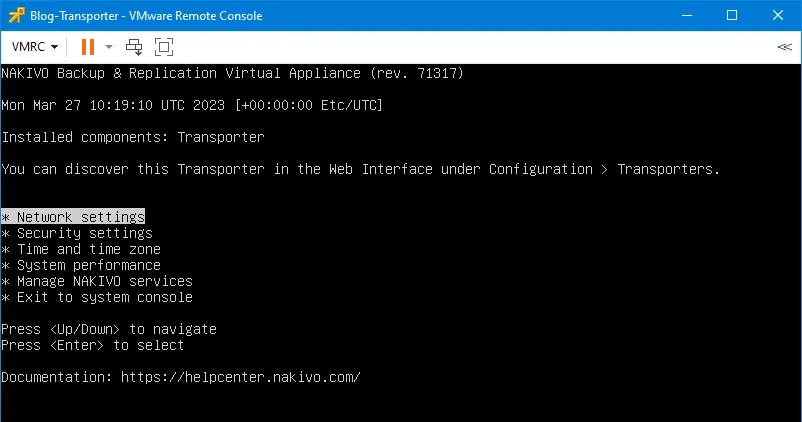Click the double chevron at toolbar right
The image size is (802, 422).
point(784,47)
